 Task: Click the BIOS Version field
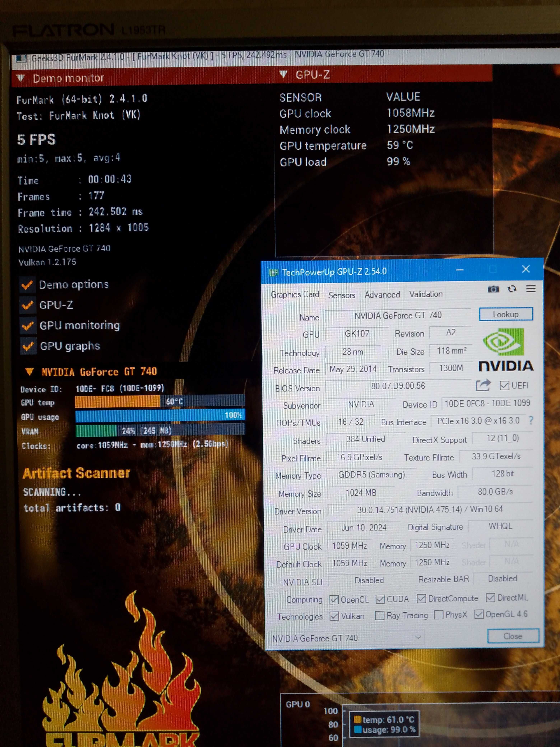[398, 386]
